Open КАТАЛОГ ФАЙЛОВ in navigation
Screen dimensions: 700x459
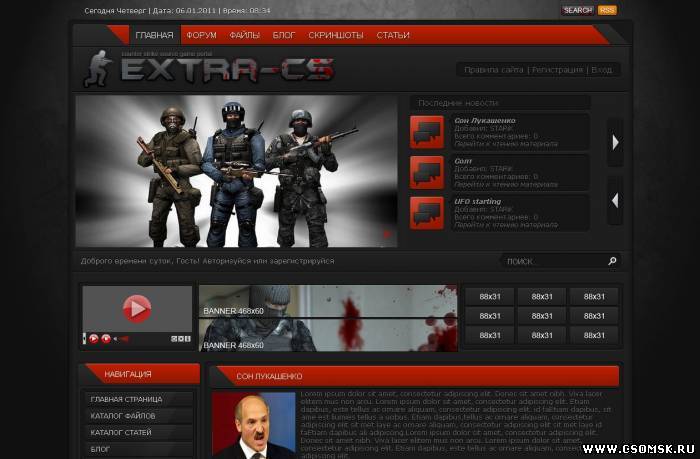139,416
